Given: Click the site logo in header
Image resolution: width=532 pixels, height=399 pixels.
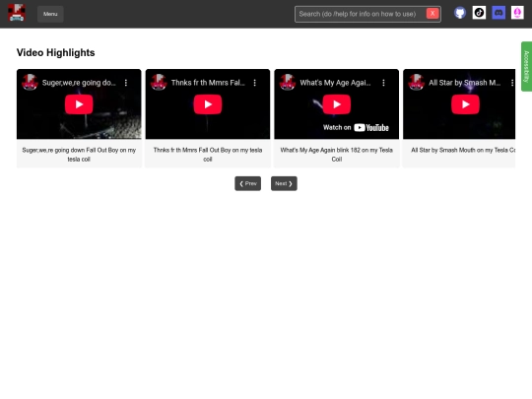Looking at the screenshot, I should pos(17,13).
